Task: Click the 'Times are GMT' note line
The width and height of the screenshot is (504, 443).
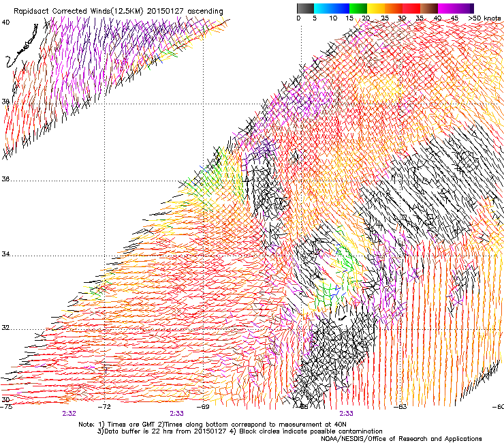Action: (212, 425)
